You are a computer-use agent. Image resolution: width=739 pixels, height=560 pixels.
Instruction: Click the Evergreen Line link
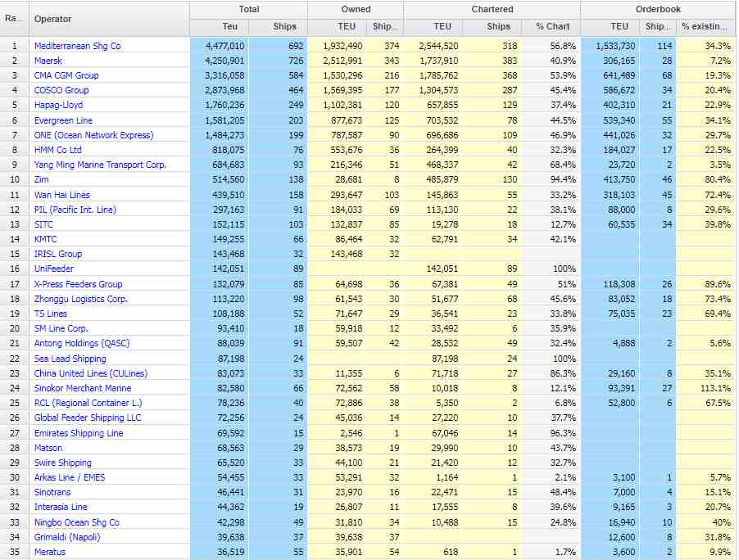(x=63, y=120)
